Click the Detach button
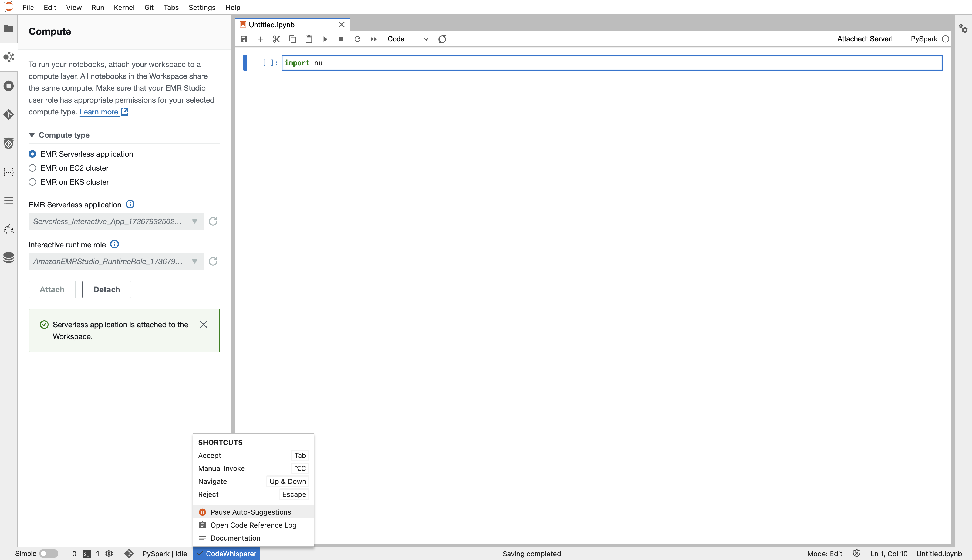This screenshot has width=972, height=560. click(x=106, y=289)
